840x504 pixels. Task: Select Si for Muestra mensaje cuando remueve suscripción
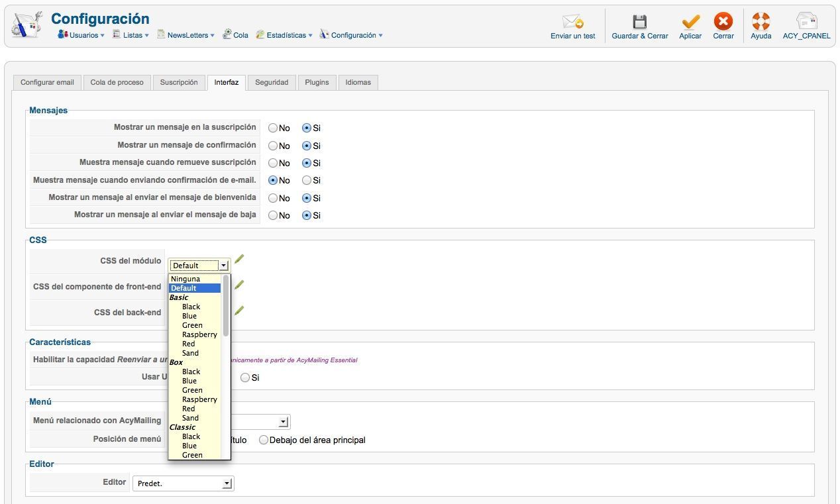pos(307,163)
